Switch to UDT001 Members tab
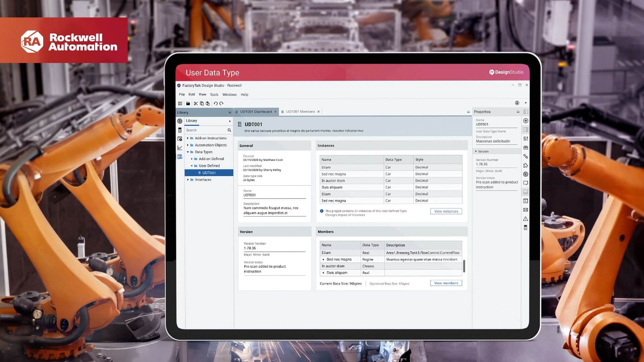The height and width of the screenshot is (362, 644). tap(300, 112)
